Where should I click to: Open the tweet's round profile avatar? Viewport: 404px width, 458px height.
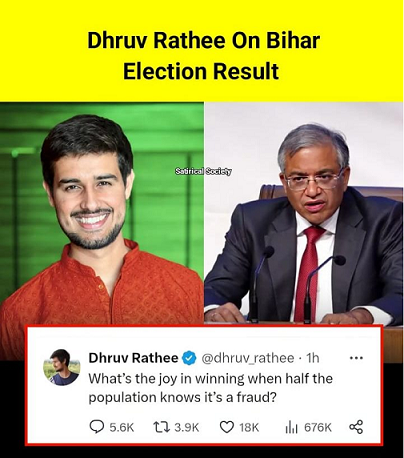tap(62, 367)
